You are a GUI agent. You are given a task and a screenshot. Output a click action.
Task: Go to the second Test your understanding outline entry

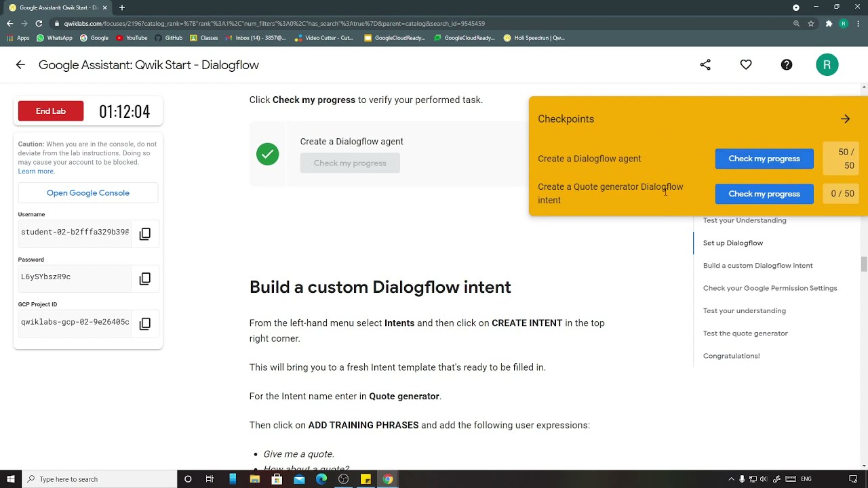pyautogui.click(x=745, y=311)
